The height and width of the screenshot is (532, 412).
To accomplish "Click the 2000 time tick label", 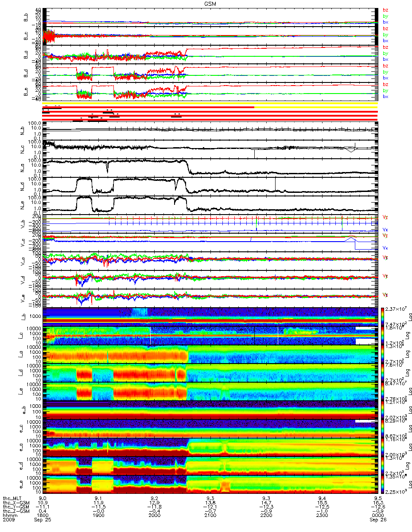I will click(x=154, y=515).
